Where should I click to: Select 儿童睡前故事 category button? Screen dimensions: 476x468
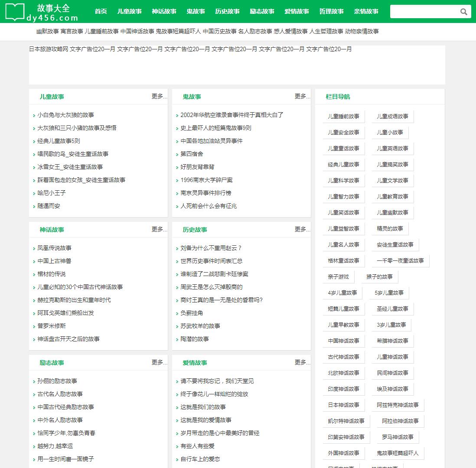point(344,117)
